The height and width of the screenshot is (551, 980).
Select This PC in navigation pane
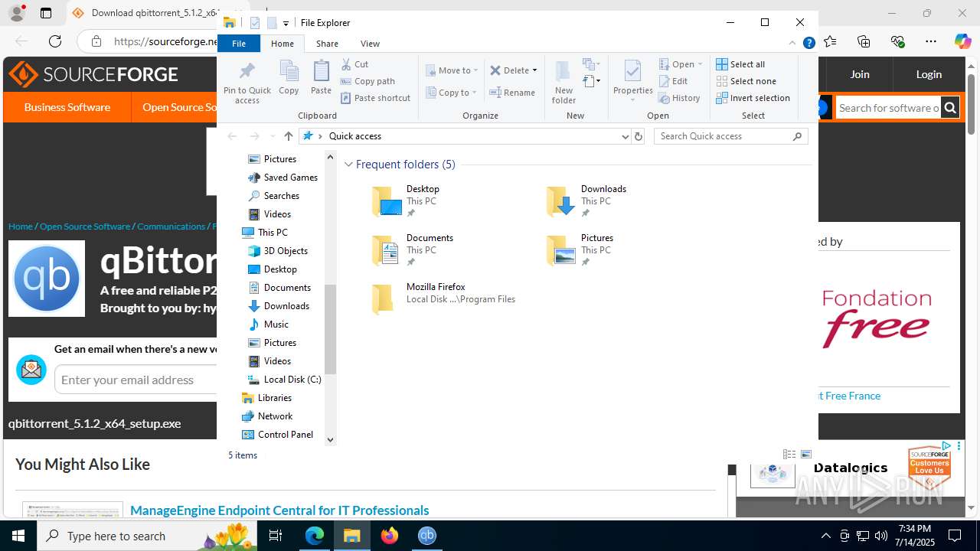(x=265, y=233)
